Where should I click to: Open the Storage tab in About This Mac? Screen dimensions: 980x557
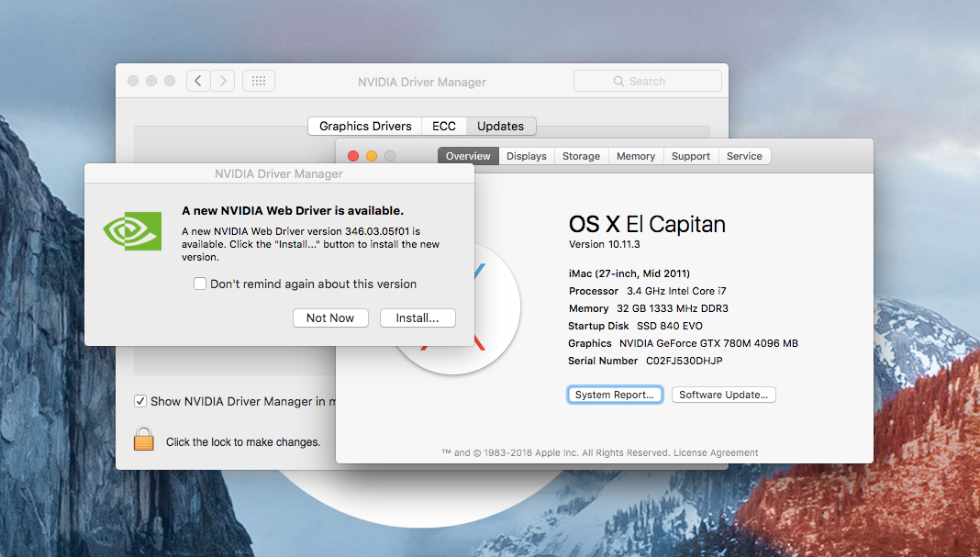coord(581,156)
